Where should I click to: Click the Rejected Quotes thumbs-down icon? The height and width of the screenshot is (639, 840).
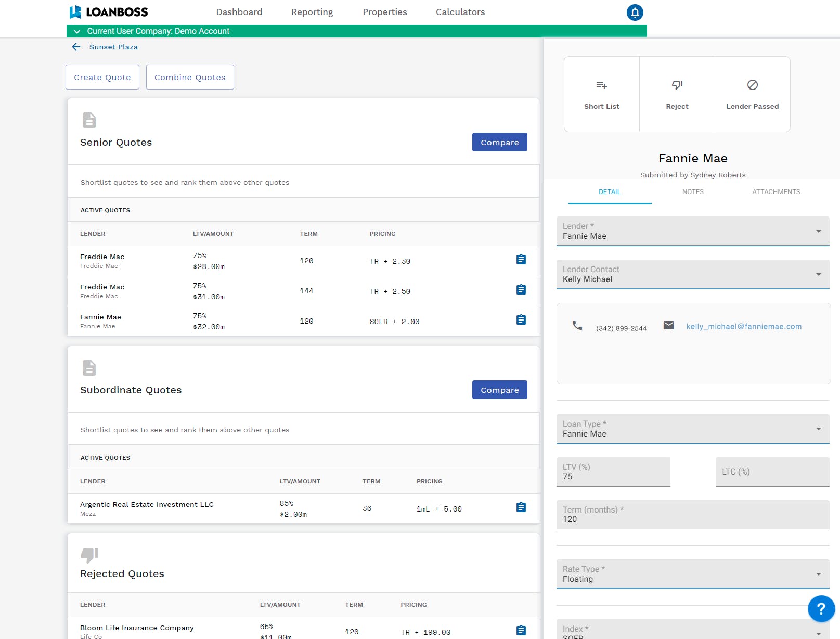(89, 555)
